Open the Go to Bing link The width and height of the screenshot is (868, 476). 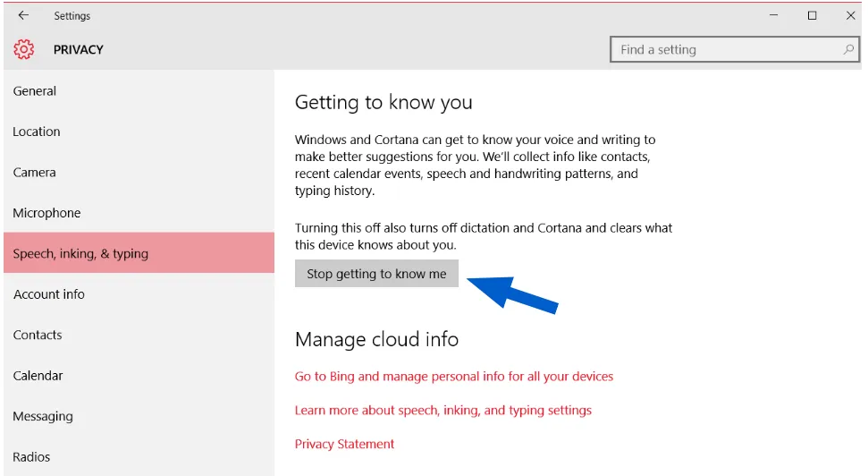click(454, 377)
